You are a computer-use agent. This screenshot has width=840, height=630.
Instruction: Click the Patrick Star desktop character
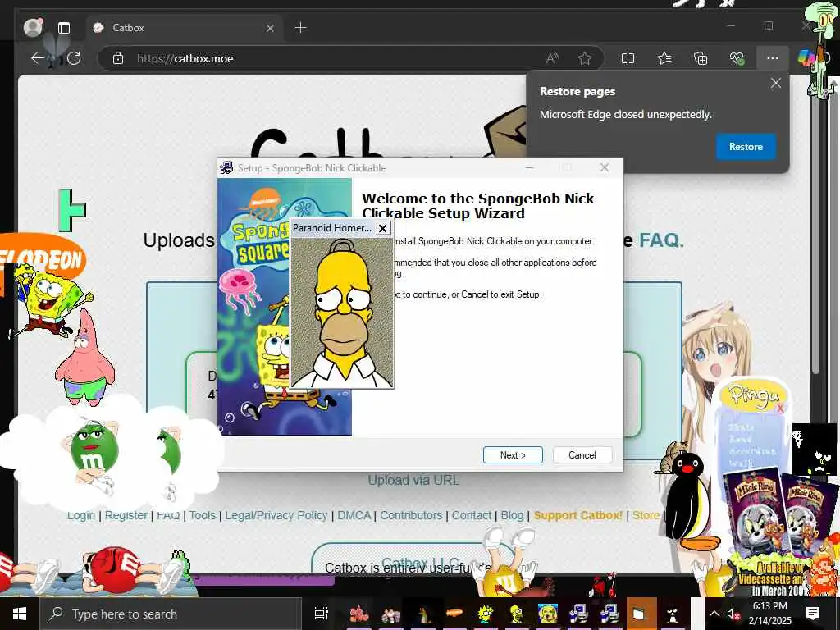84,359
